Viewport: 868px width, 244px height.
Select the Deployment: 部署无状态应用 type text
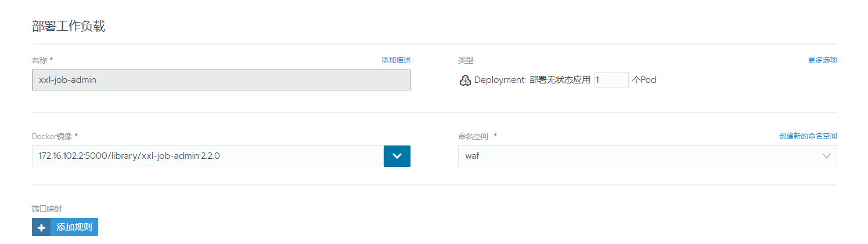click(532, 80)
